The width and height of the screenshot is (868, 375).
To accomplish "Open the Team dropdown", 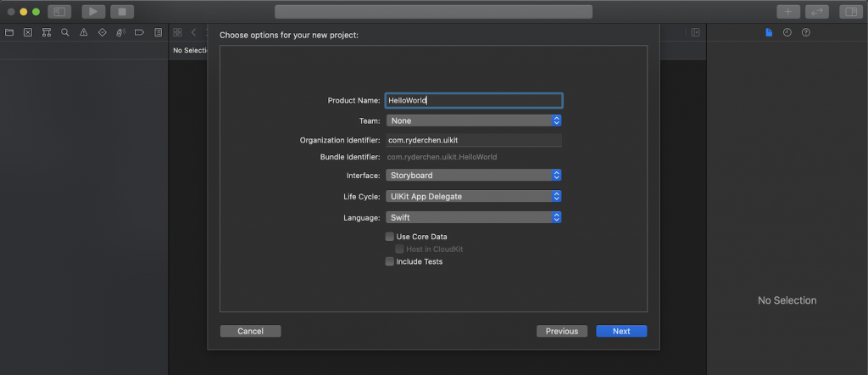I will point(474,121).
